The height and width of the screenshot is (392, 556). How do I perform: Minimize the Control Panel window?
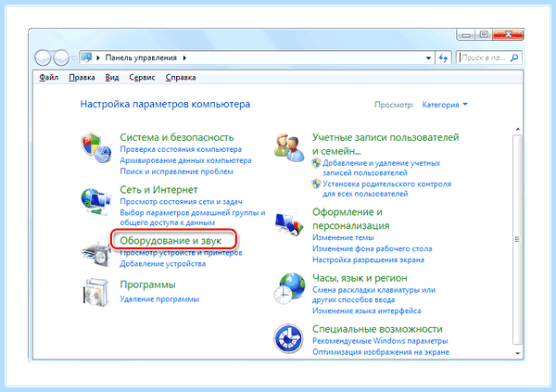(466, 35)
